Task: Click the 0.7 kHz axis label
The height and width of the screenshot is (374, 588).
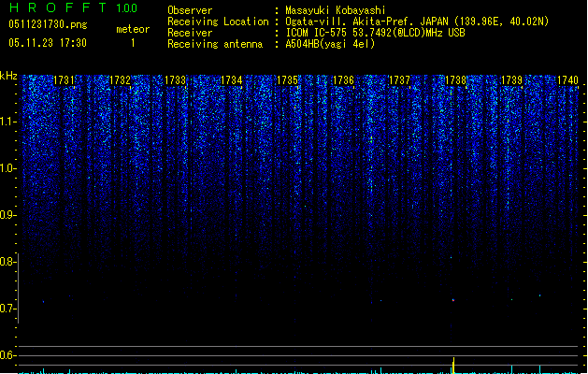Action: [7, 309]
